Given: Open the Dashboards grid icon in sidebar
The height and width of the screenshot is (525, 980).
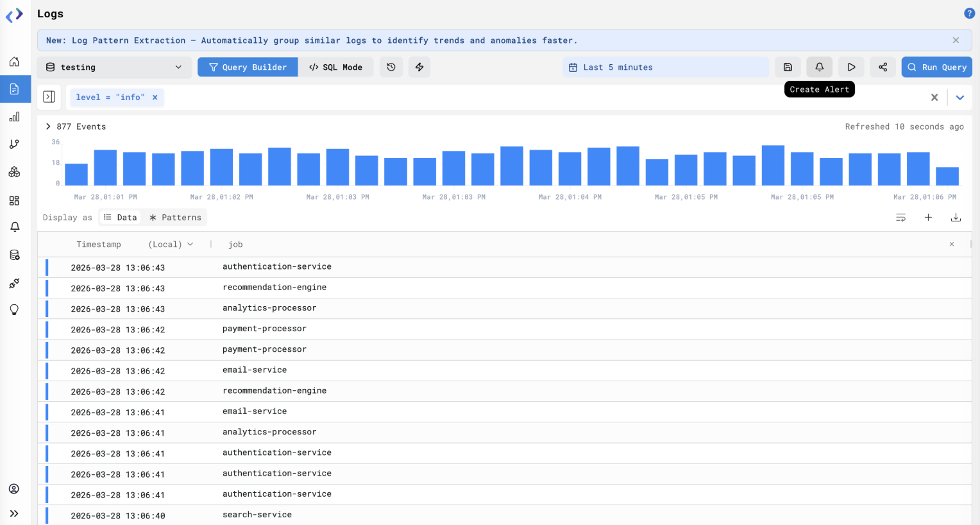Looking at the screenshot, I should (14, 200).
